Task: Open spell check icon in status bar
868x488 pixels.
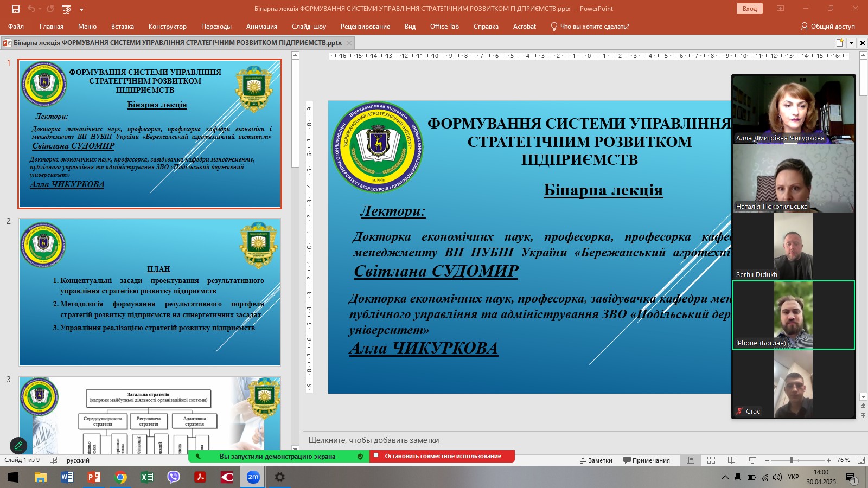Action: coord(54,460)
